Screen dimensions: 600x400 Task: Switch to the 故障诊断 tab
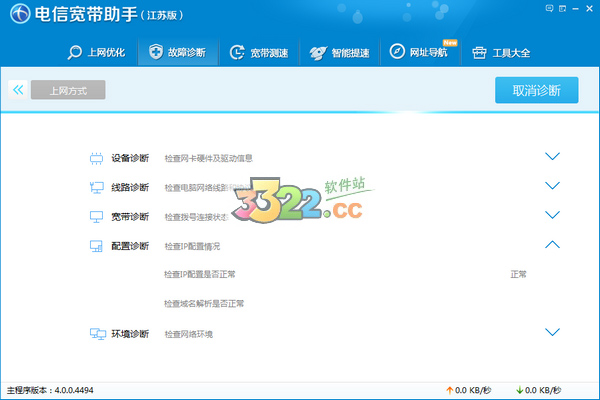click(x=178, y=52)
